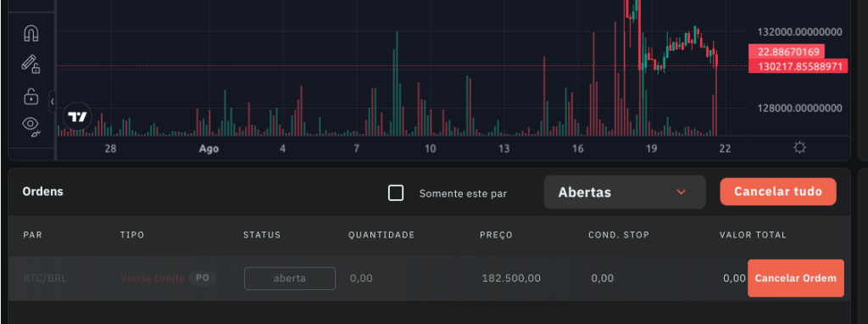
Task: Click the aberta status box
Action: coord(290,278)
